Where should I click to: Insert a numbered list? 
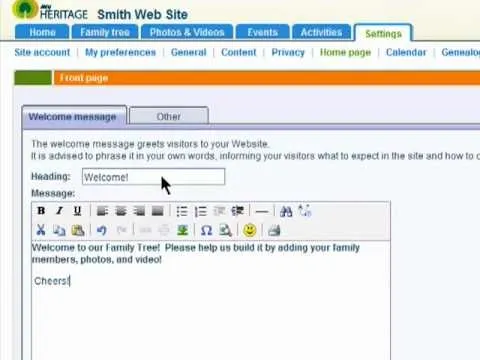click(x=201, y=211)
